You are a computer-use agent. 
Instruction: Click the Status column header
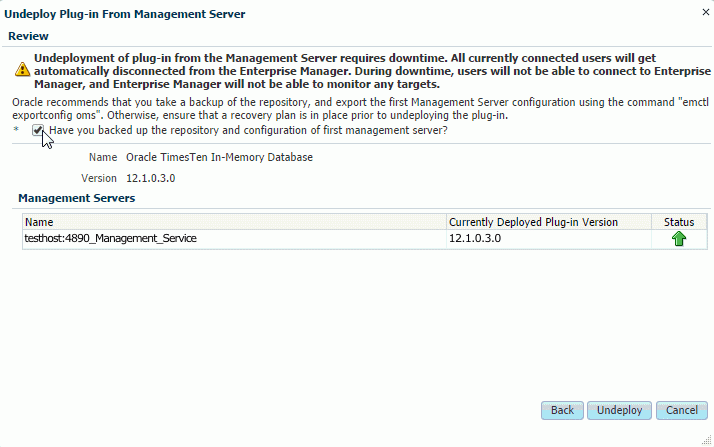tap(679, 222)
